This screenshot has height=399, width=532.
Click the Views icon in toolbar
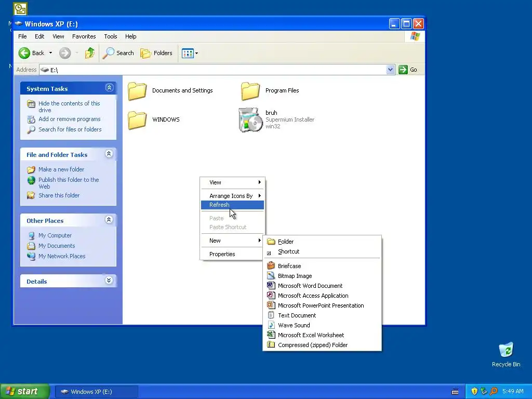[x=187, y=53]
